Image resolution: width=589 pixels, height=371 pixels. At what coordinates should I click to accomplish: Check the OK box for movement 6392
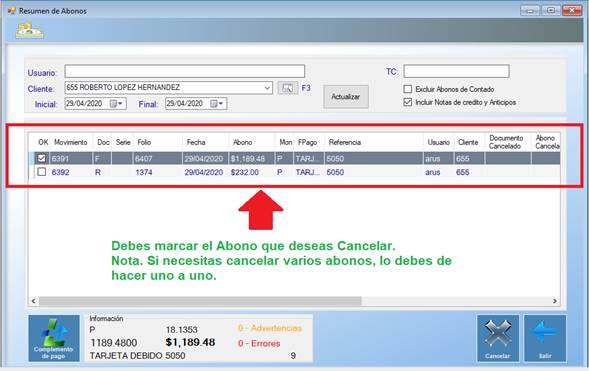pos(41,172)
